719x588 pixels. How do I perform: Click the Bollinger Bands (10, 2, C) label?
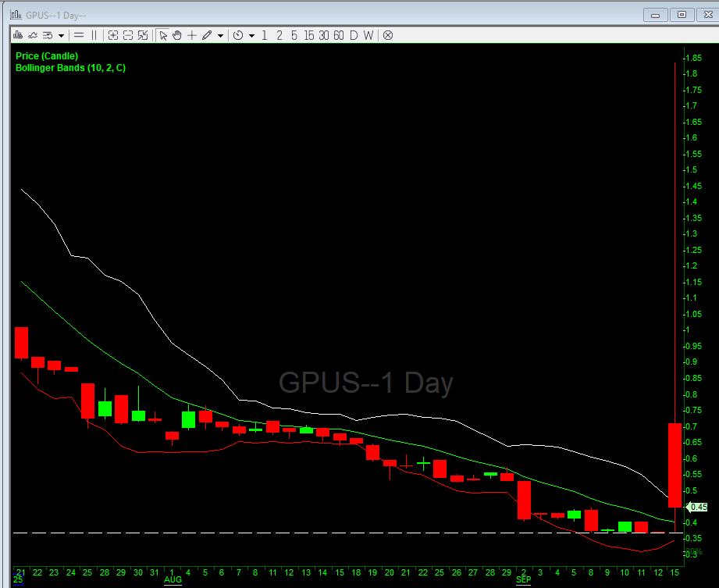click(x=70, y=68)
